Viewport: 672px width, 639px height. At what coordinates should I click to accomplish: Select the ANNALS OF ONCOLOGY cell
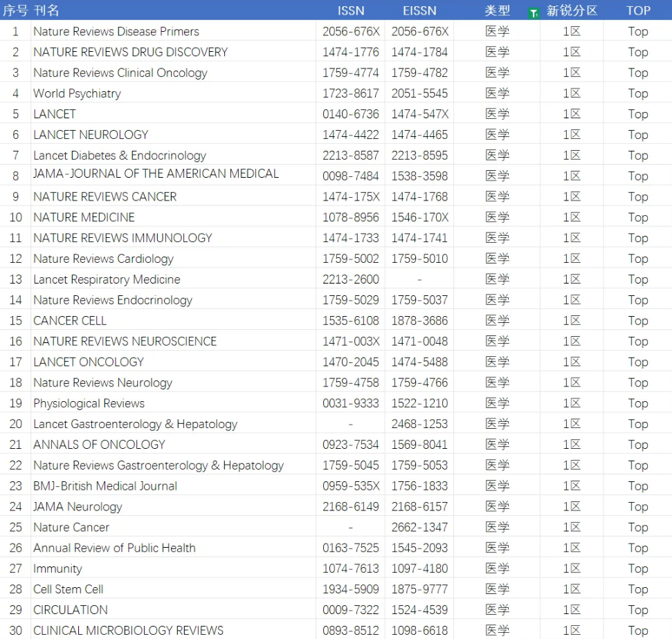click(99, 445)
